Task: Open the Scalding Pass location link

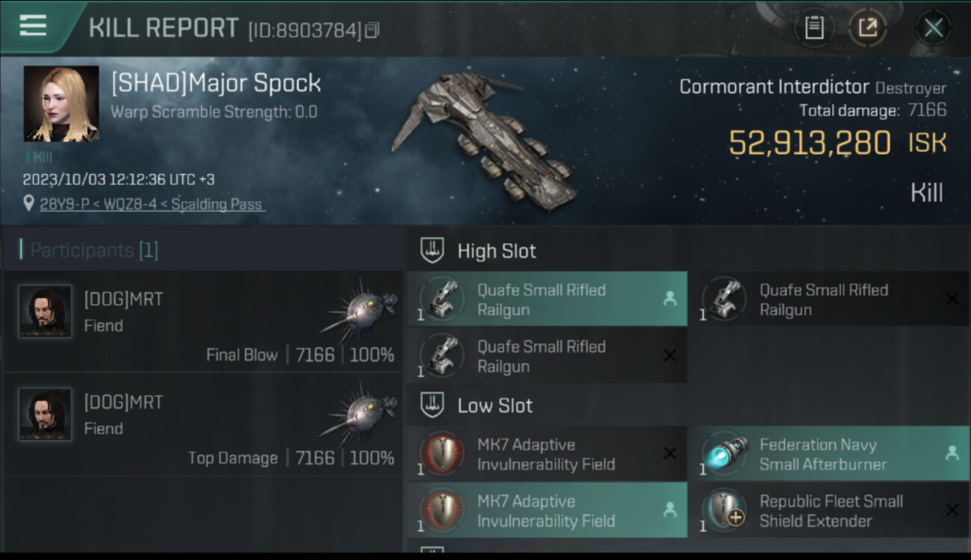Action: tap(152, 204)
